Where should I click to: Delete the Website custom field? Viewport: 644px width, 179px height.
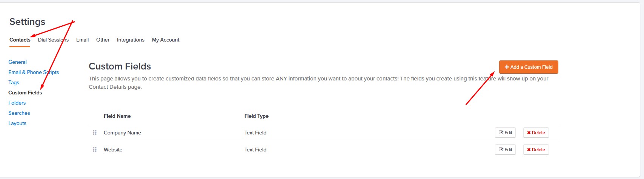tap(536, 150)
